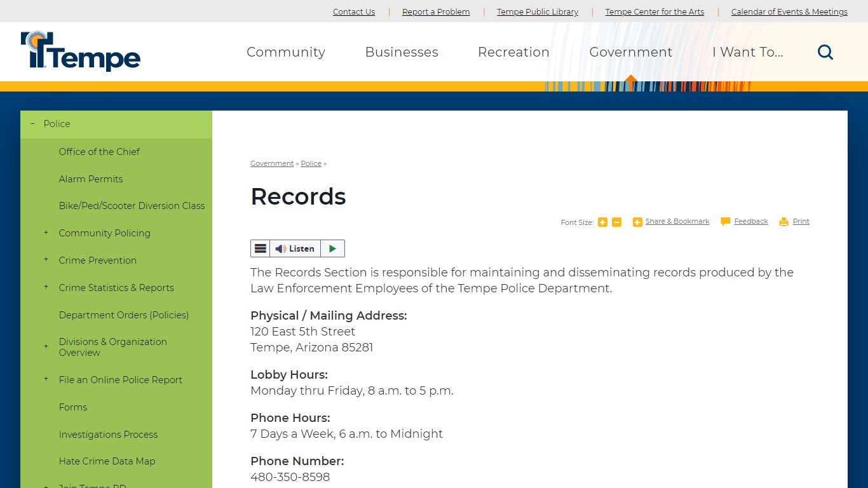
Task: Increase font size with plus icon
Action: coord(602,222)
